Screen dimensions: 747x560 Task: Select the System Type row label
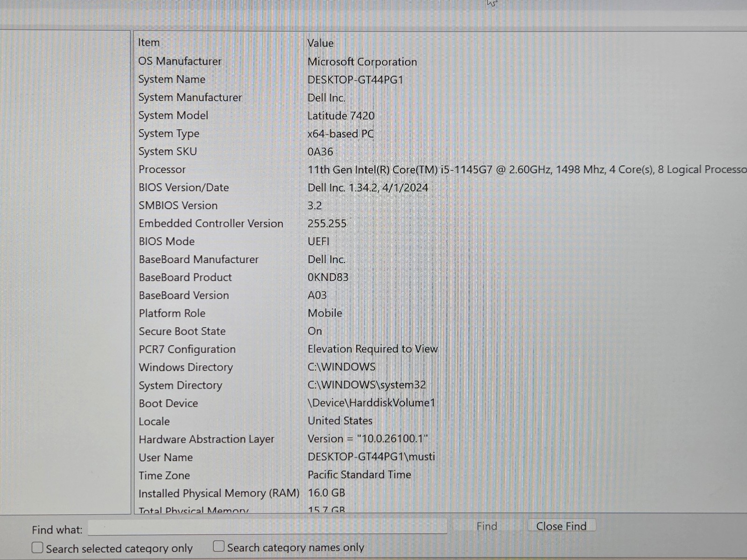[169, 133]
